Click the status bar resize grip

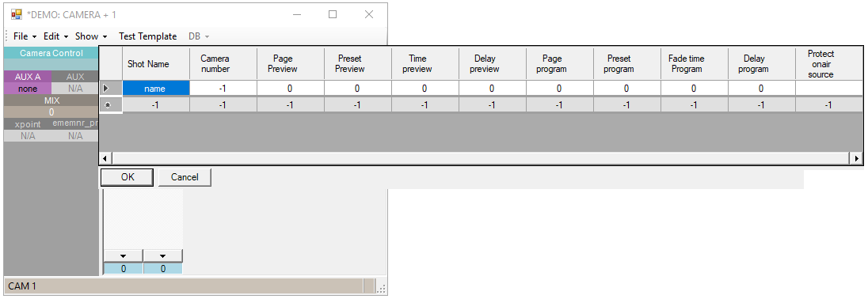coord(382,287)
